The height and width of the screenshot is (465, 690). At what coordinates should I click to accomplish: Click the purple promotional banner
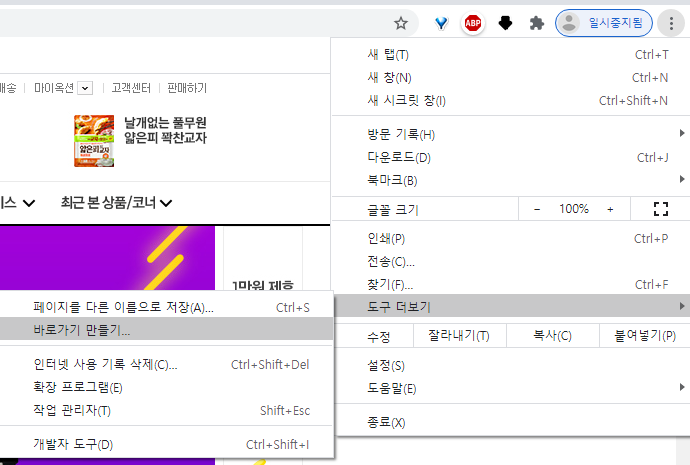(107, 258)
